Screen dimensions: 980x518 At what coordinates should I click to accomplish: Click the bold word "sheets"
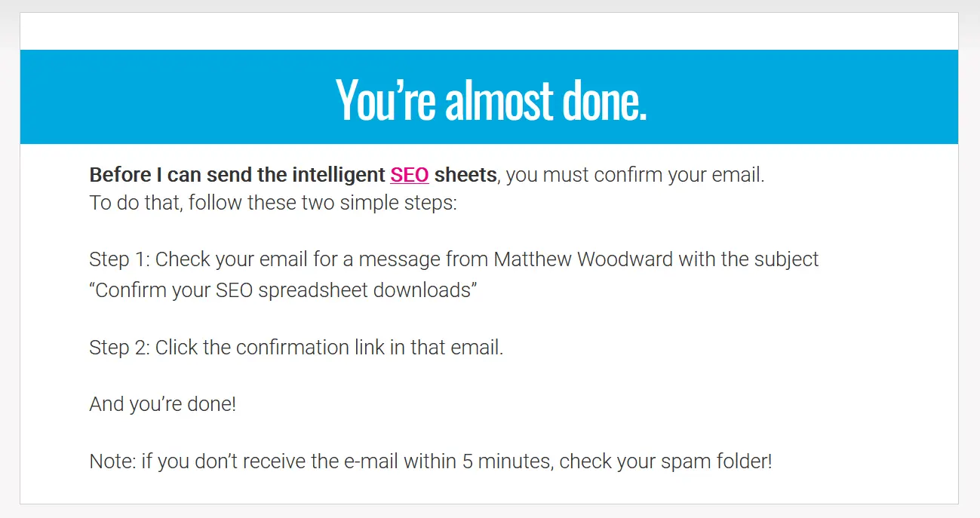(465, 175)
